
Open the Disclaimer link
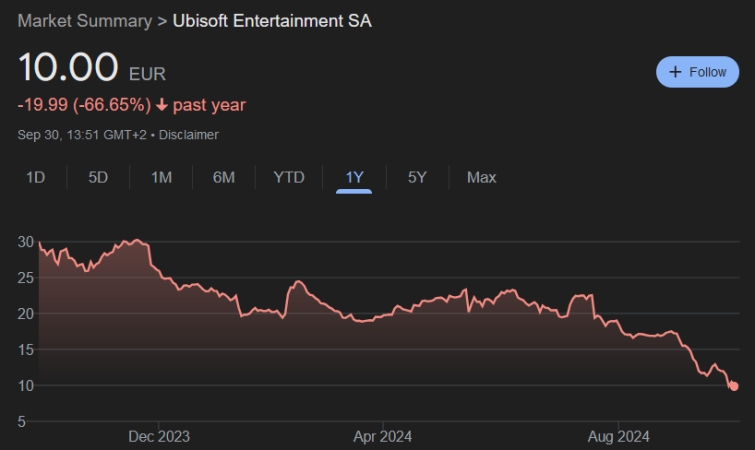(189, 135)
